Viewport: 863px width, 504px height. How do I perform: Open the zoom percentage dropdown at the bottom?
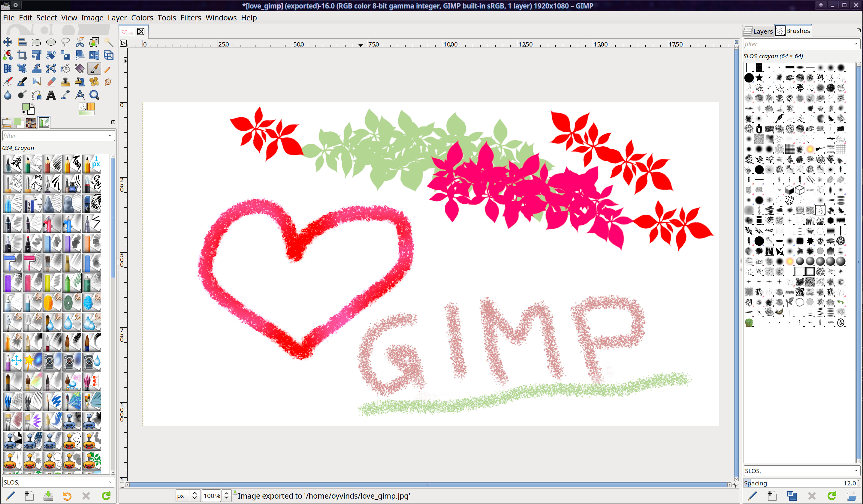[x=212, y=496]
